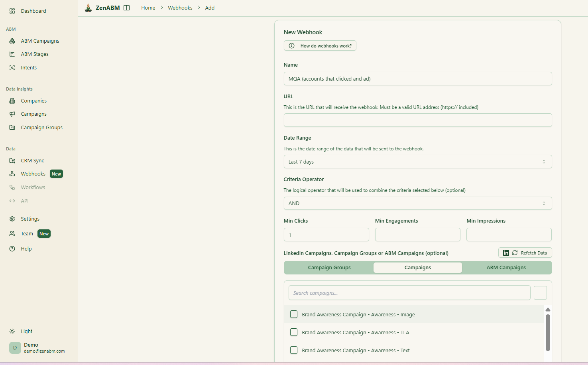The image size is (588, 365).
Task: Open Companies under Data Insights
Action: pos(12,101)
